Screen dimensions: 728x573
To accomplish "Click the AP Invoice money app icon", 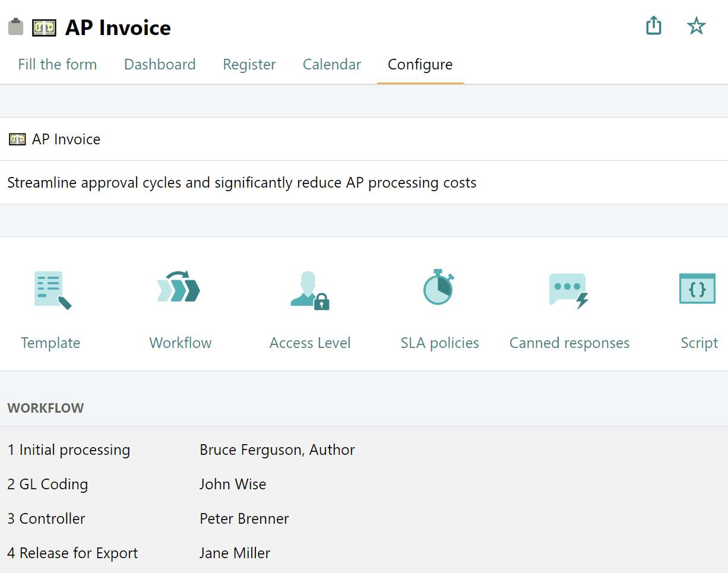I will click(44, 27).
